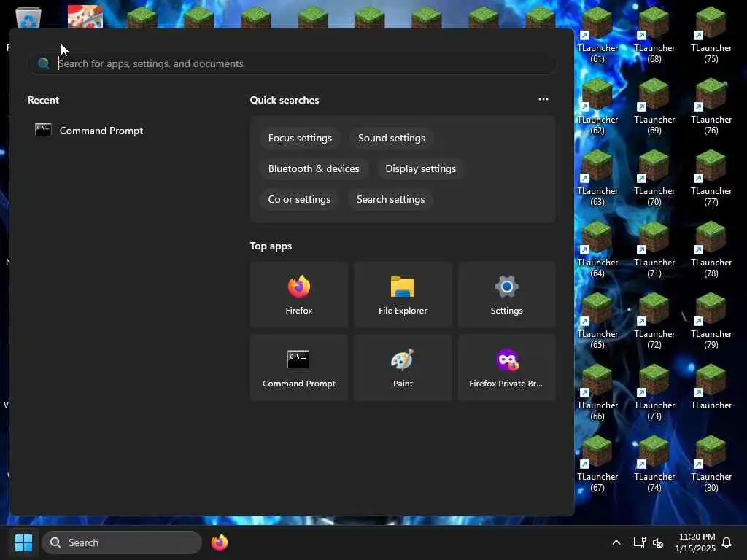The image size is (747, 560).
Task: Open Settings from Top apps
Action: pyautogui.click(x=506, y=295)
